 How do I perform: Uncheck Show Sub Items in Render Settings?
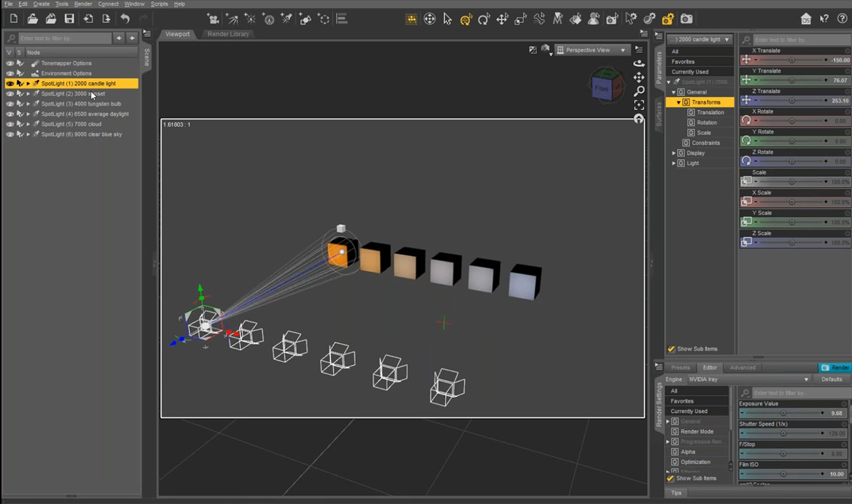[670, 478]
